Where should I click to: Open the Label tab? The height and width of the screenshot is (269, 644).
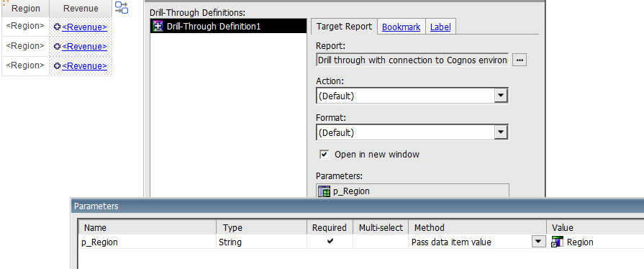tap(440, 27)
